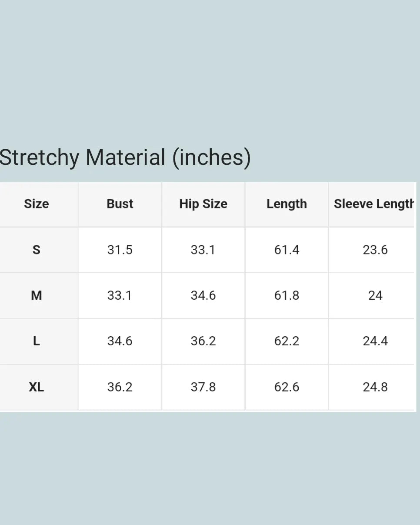
Task: Click bust value 36.2 for size XL
Action: click(x=120, y=387)
